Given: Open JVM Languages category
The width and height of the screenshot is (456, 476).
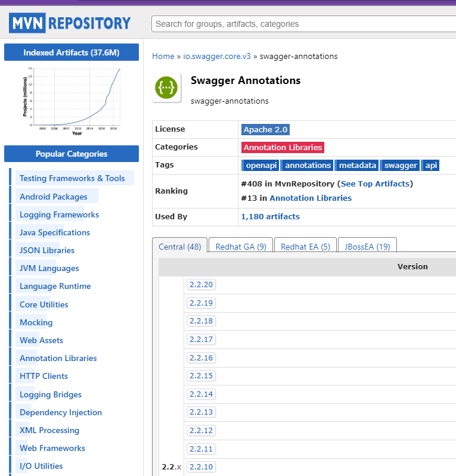Looking at the screenshot, I should 49,268.
